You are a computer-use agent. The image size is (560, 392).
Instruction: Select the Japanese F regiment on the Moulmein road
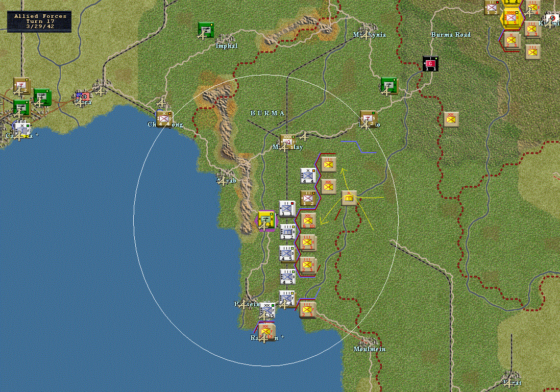pos(307,309)
